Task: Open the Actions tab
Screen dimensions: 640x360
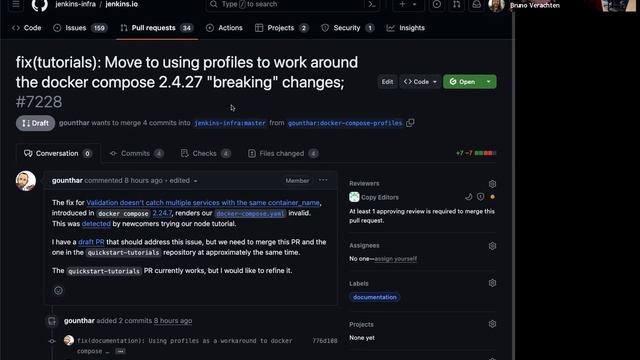Action: [x=224, y=28]
